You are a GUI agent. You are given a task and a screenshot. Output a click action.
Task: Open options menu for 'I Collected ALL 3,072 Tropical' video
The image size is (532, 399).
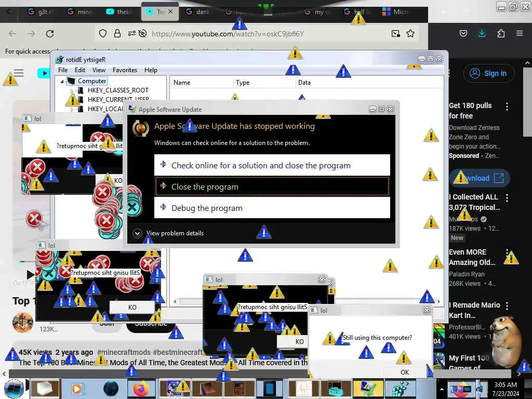[x=507, y=198]
